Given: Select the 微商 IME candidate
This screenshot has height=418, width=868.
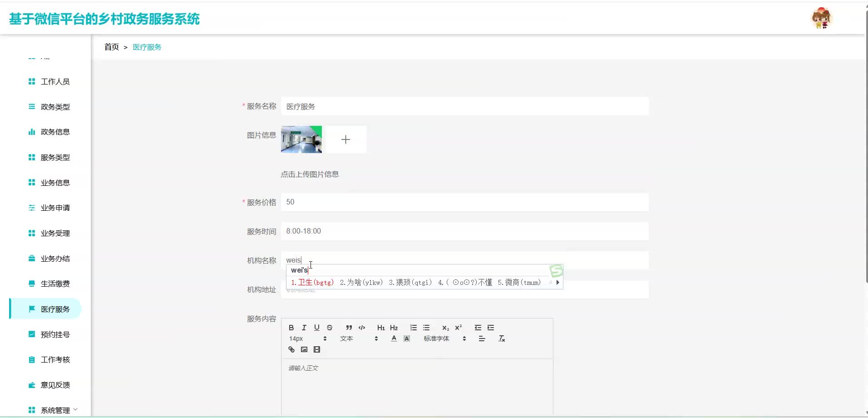Looking at the screenshot, I should coord(519,282).
